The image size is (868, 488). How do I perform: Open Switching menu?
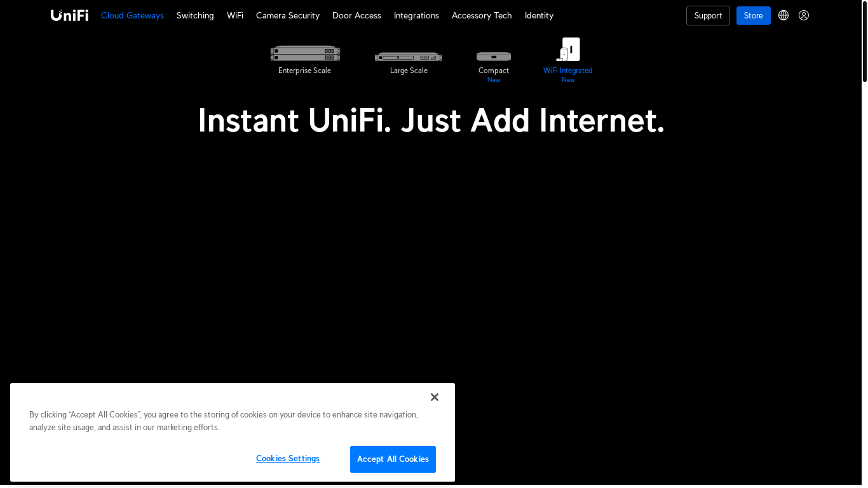(x=195, y=15)
